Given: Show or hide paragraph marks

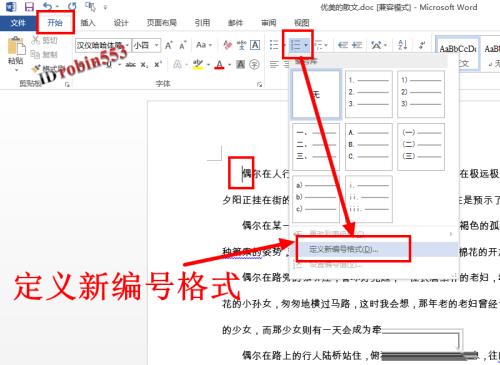Looking at the screenshot, I should (x=422, y=45).
